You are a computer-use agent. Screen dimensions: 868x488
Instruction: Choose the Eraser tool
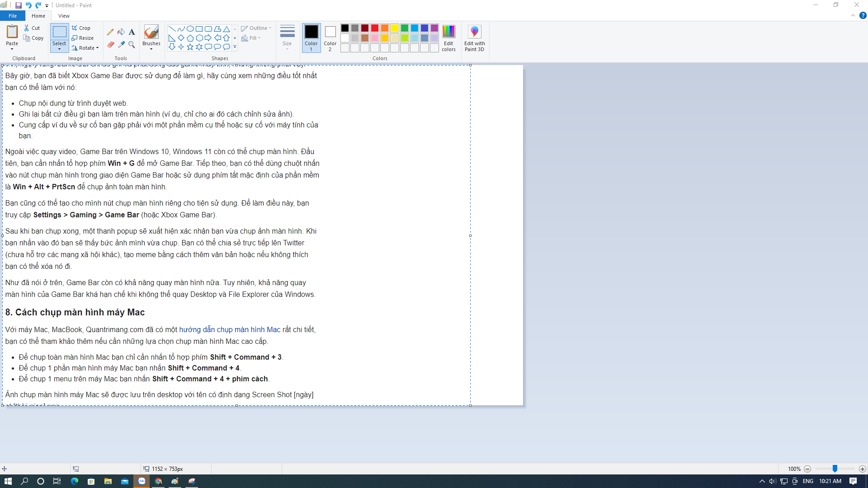point(110,45)
